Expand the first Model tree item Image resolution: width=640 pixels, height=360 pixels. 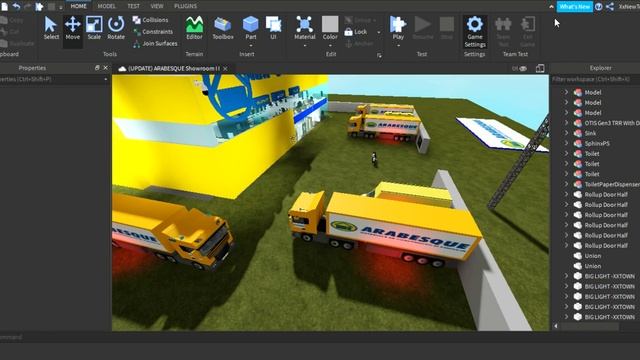(x=566, y=92)
